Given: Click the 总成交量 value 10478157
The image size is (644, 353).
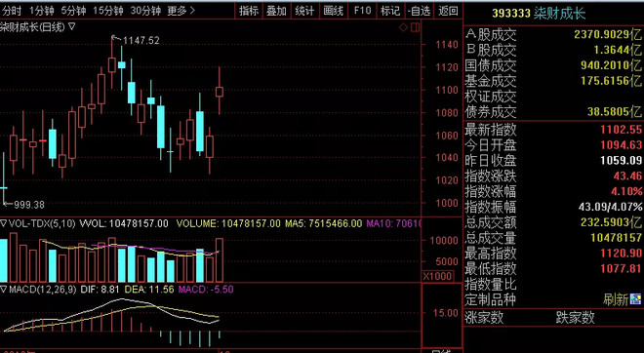Looking at the screenshot, I should 616,238.
